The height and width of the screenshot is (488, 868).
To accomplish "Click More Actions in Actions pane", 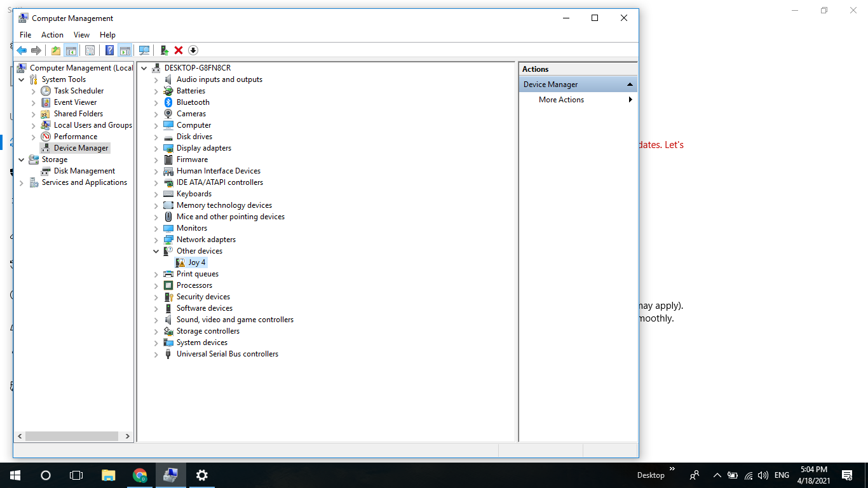I will click(x=561, y=100).
